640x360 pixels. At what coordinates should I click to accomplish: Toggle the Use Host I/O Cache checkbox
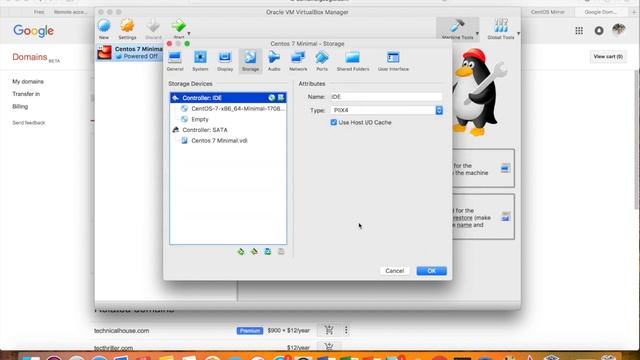tap(333, 122)
